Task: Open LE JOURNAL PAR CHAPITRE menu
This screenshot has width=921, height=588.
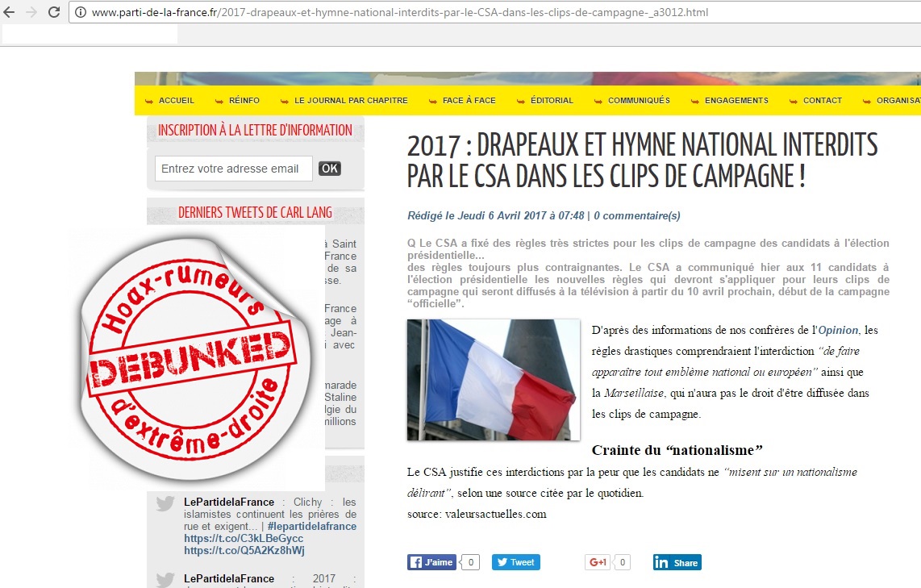Action: pos(351,101)
